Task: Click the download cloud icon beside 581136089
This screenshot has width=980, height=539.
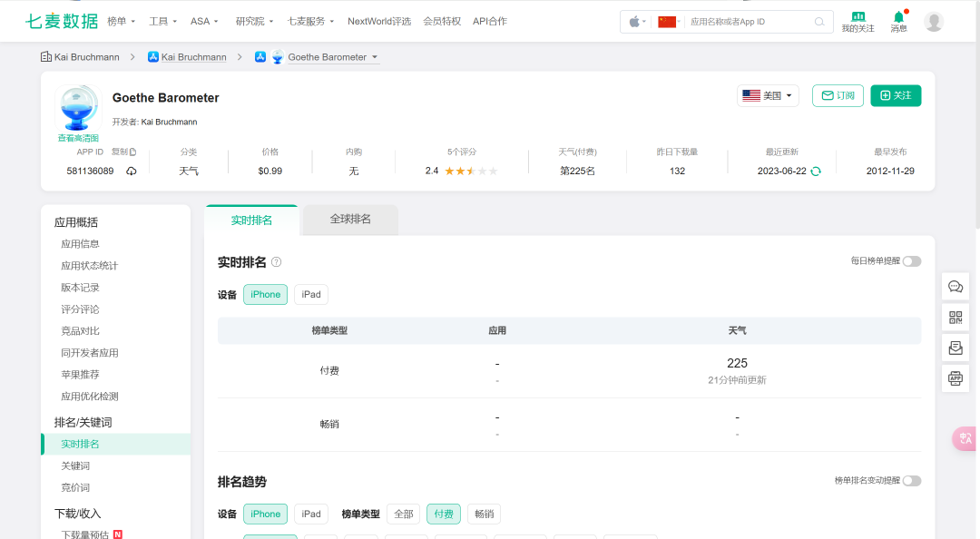Action: 132,171
